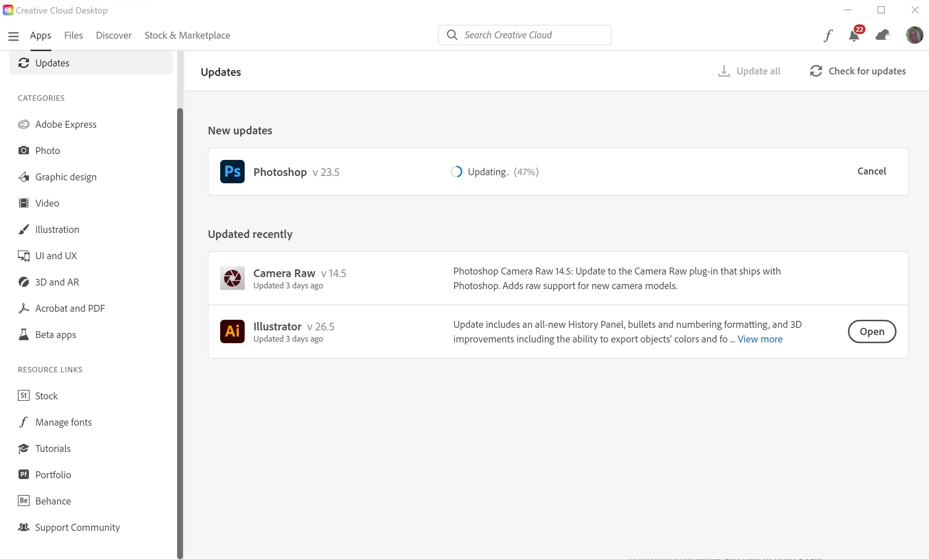Image resolution: width=929 pixels, height=560 pixels.
Task: Click the fonts f icon in header
Action: (x=827, y=35)
